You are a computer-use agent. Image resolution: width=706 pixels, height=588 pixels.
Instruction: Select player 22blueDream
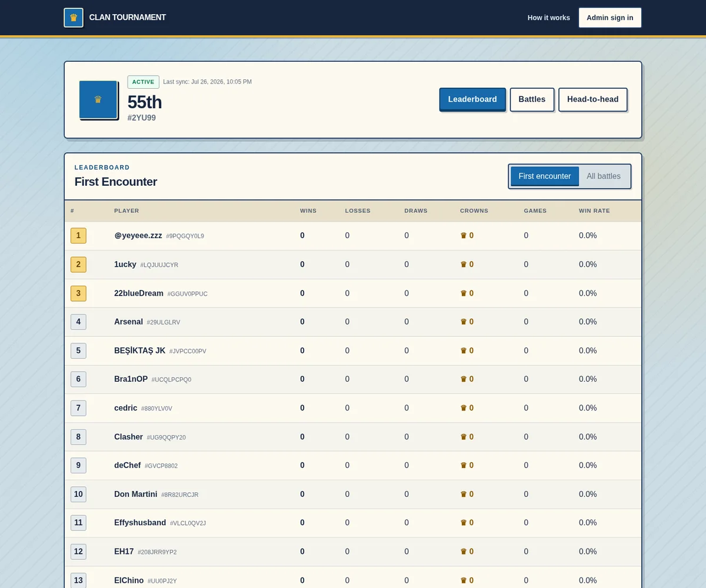coord(139,293)
